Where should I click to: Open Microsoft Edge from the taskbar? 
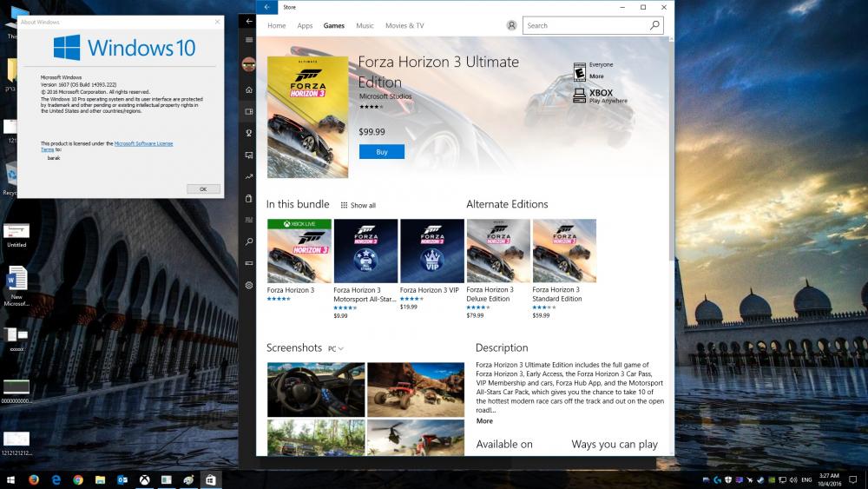click(56, 480)
